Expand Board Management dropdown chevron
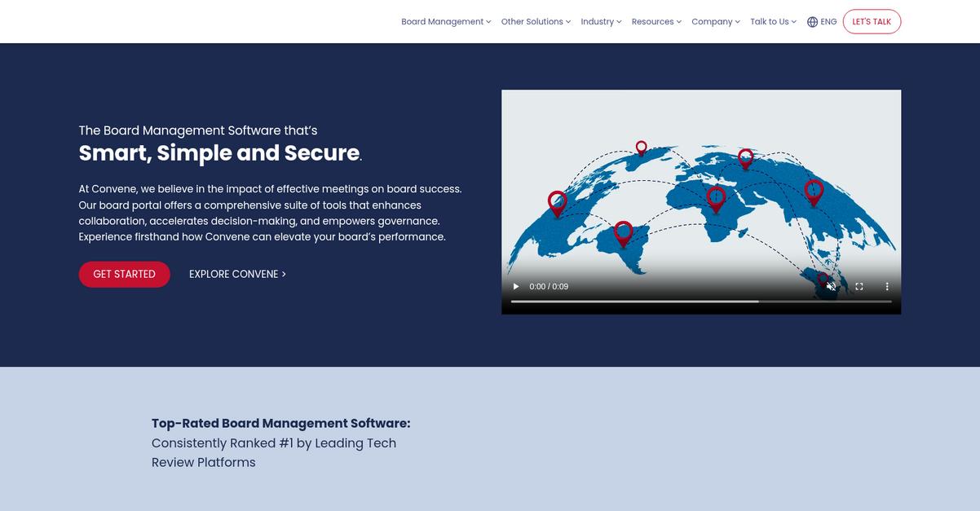Viewport: 980px width, 511px height. click(488, 22)
